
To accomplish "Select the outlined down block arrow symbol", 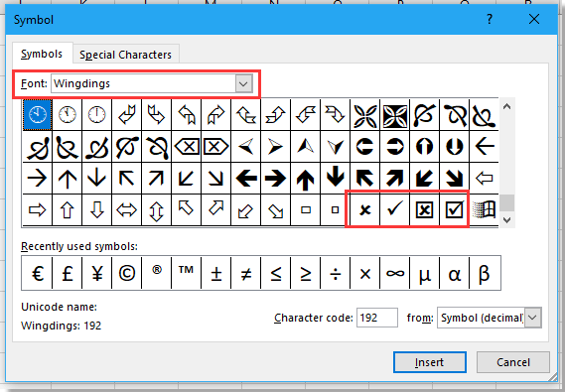I will click(97, 209).
